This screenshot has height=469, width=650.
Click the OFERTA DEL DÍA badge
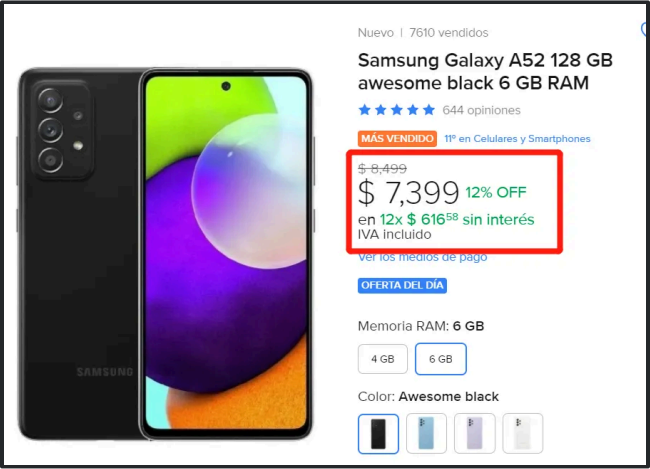(402, 286)
